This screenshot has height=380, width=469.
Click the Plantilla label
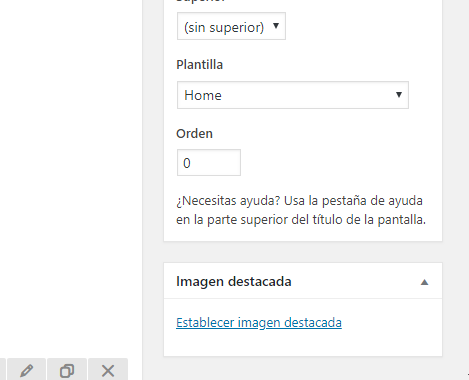coord(199,64)
